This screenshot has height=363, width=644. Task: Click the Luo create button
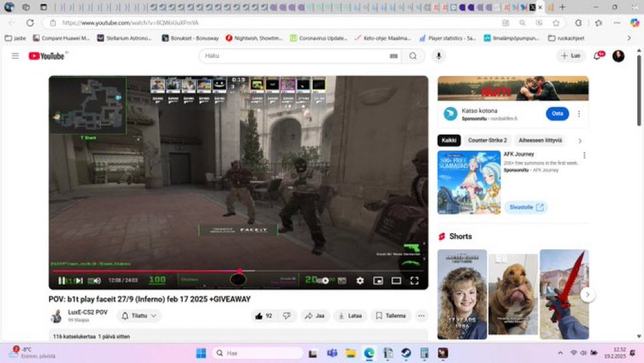[571, 56]
